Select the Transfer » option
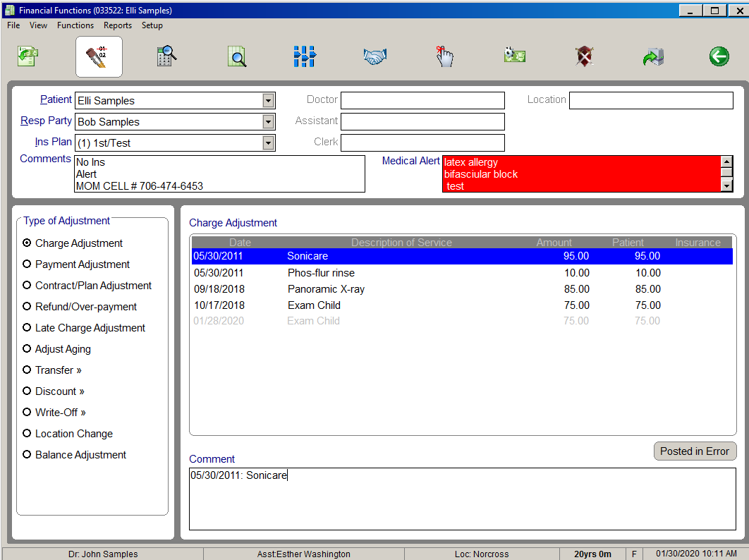Screen dimensions: 749x560 [27, 370]
